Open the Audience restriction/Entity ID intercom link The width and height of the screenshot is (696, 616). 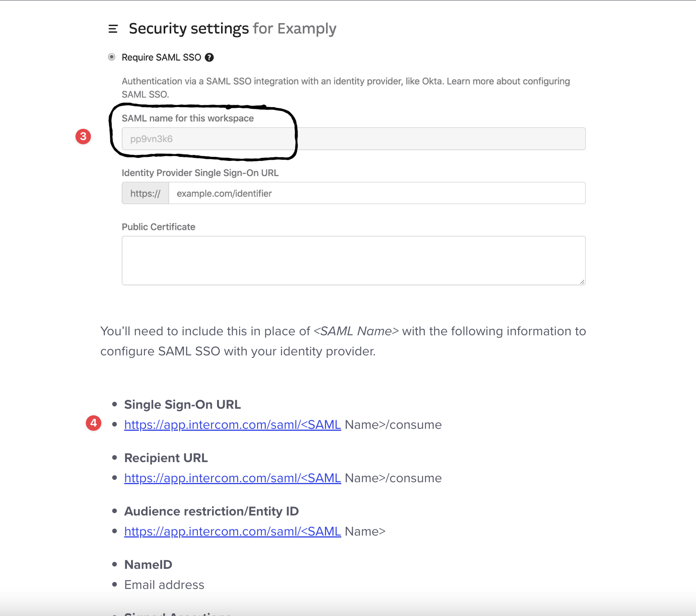click(232, 531)
